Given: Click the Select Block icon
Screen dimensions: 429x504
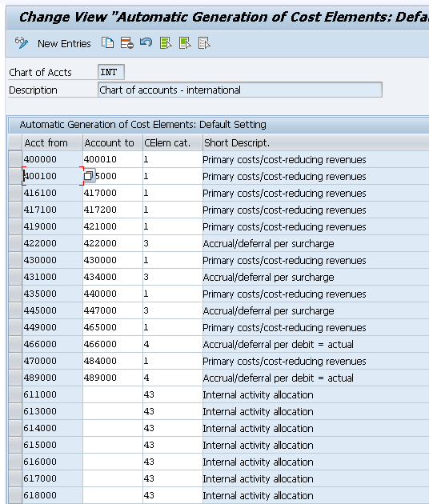Looking at the screenshot, I should pos(185,42).
